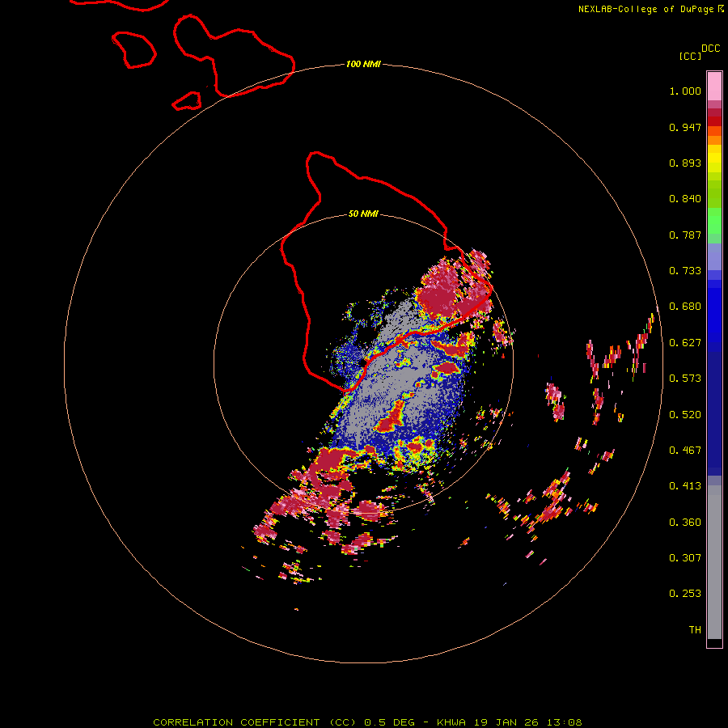728x728 pixels.
Task: Pick the light pink color bar segment
Action: 714,87
